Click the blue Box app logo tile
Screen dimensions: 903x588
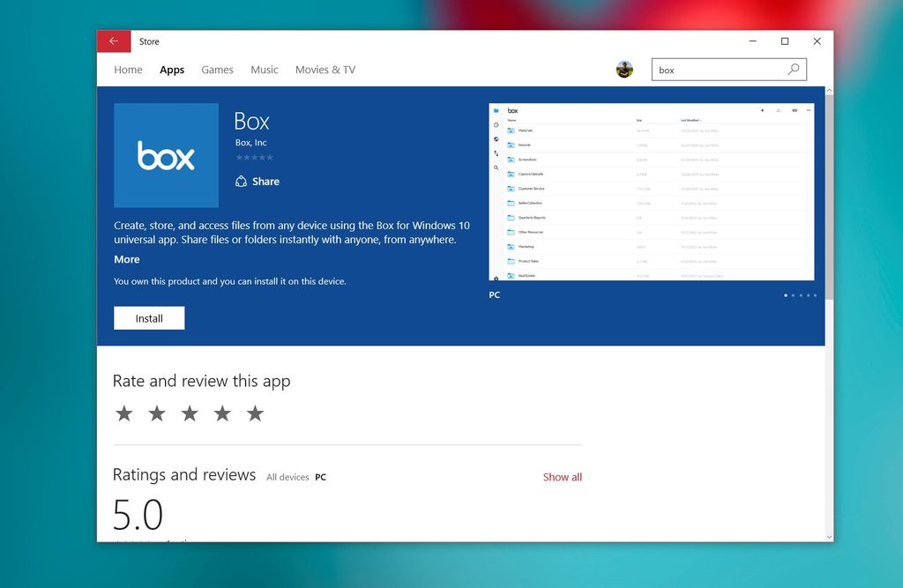166,155
